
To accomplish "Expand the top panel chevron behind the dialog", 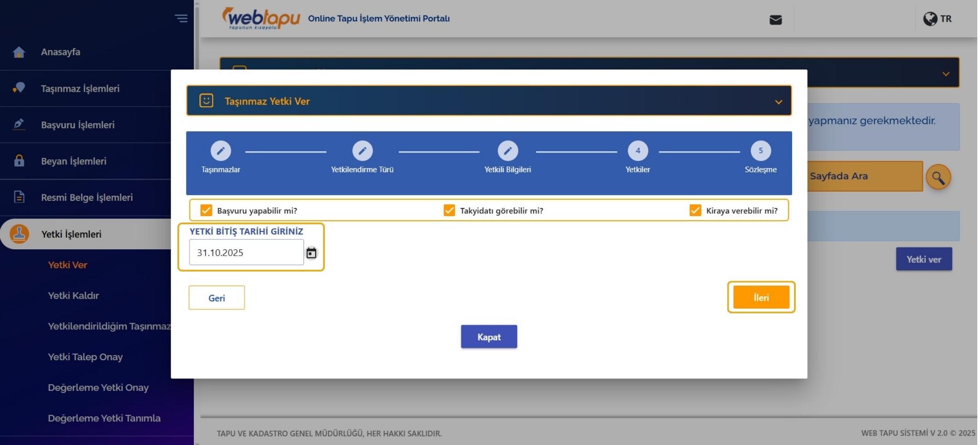I will [x=946, y=73].
